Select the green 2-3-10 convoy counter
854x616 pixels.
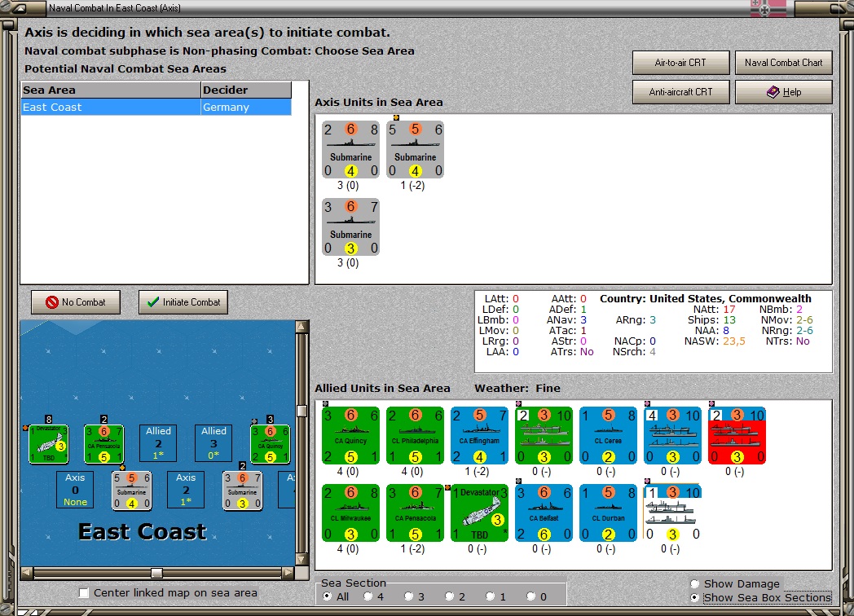coord(544,436)
